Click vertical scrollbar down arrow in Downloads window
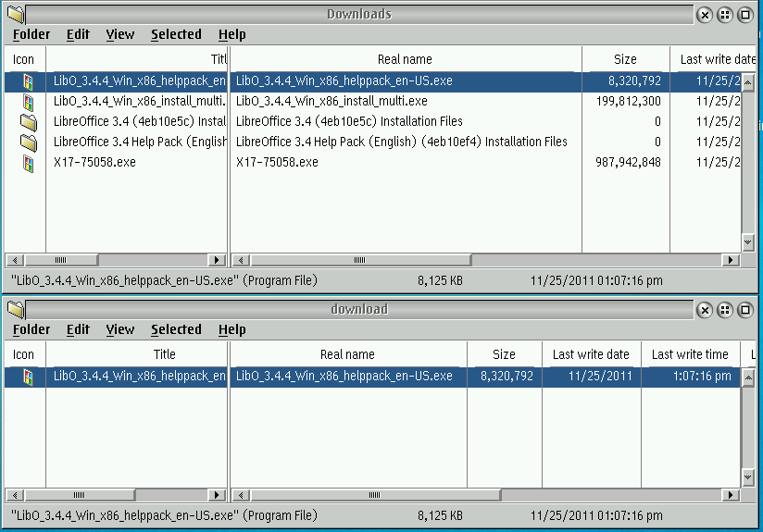This screenshot has height=532, width=763. coord(748,242)
